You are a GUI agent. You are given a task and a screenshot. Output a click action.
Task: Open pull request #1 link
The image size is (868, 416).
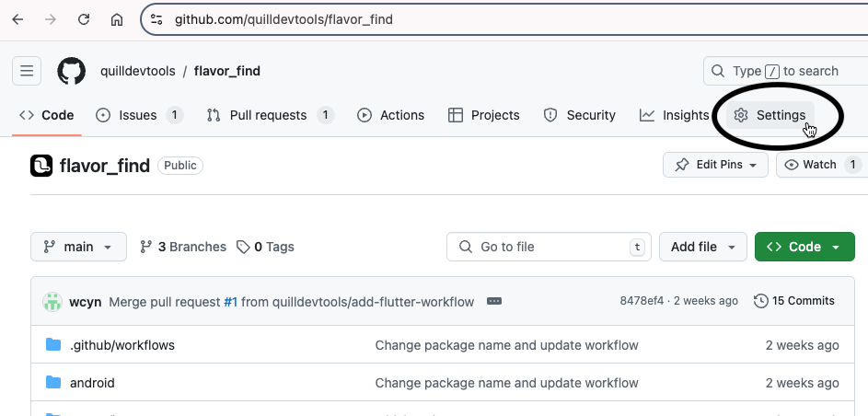pos(230,302)
